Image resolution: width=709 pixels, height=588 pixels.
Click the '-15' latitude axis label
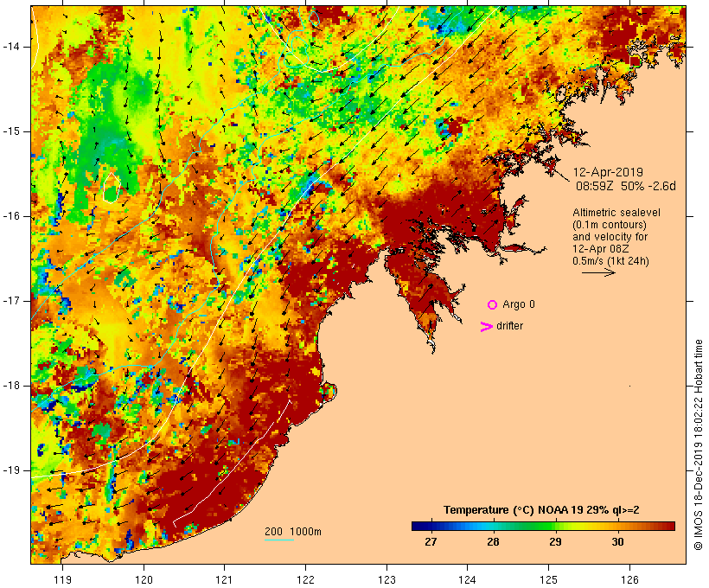(11, 131)
